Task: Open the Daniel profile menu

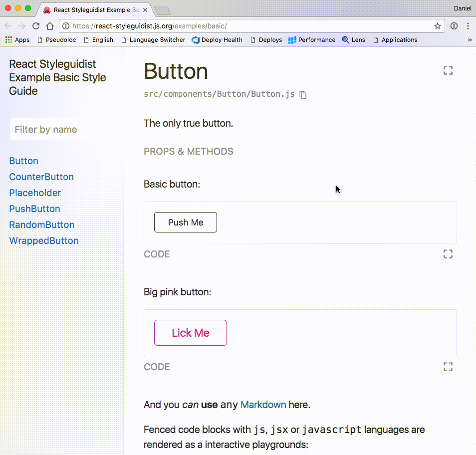Action: [463, 8]
